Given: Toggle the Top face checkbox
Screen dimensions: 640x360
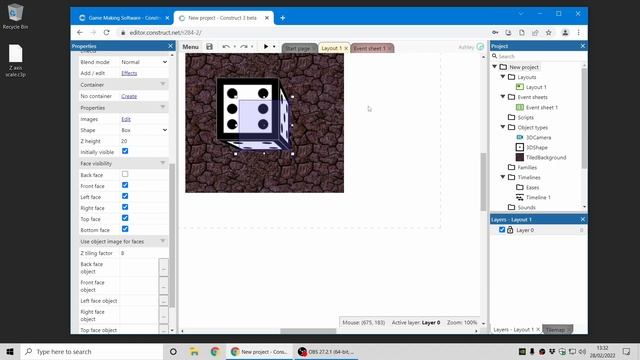Looking at the screenshot, I should coord(125,218).
